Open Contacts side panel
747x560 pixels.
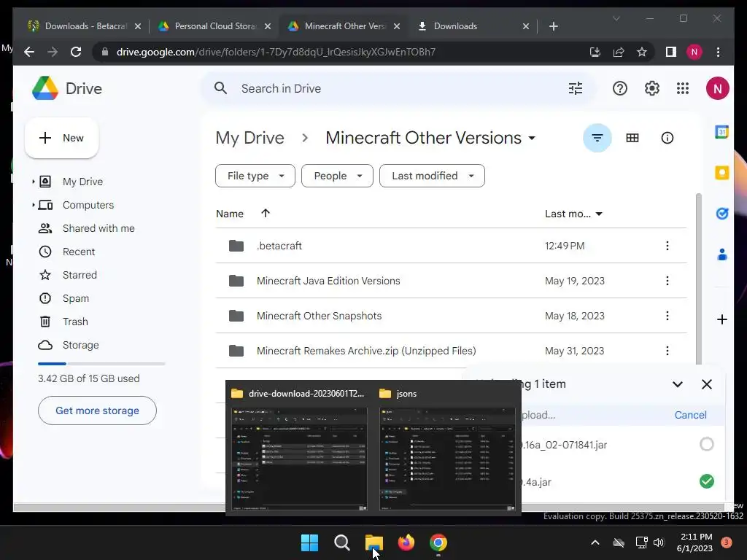[x=721, y=254]
